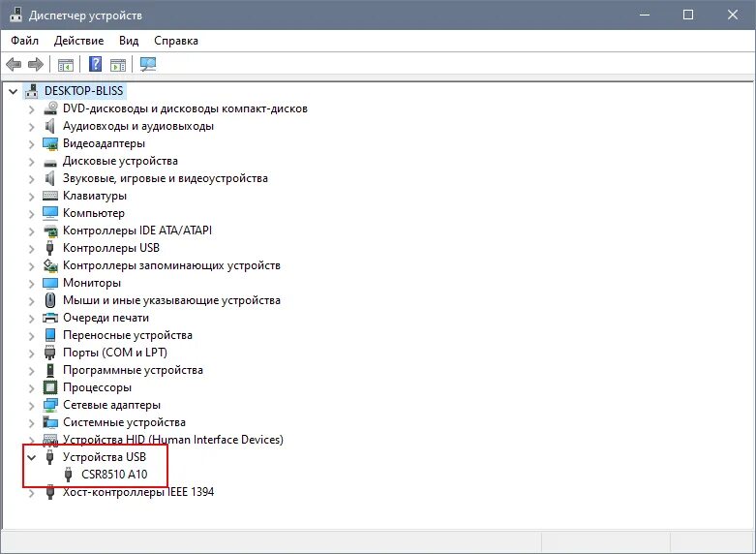Select the Переносные устройства label
This screenshot has width=756, height=554.
click(x=128, y=335)
